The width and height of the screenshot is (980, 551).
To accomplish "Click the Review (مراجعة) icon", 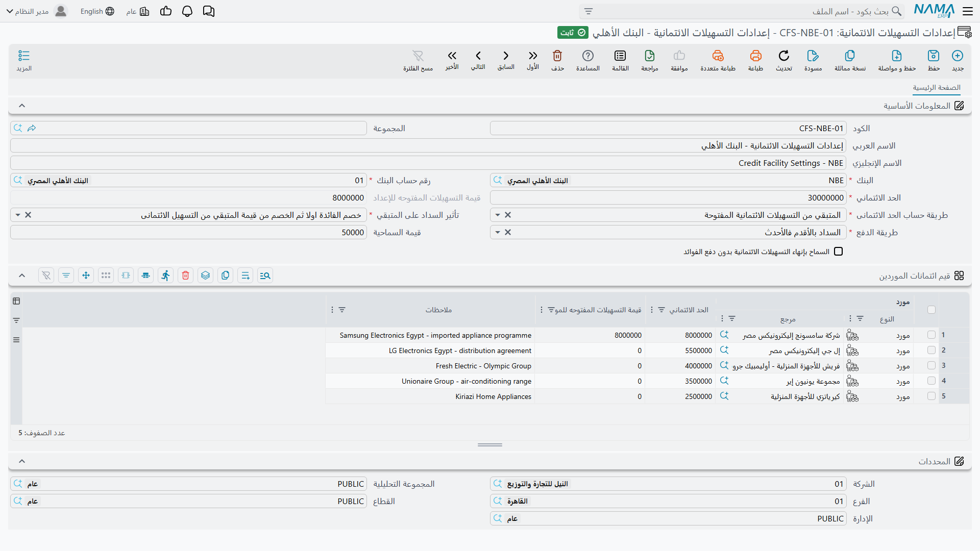I will tap(650, 60).
